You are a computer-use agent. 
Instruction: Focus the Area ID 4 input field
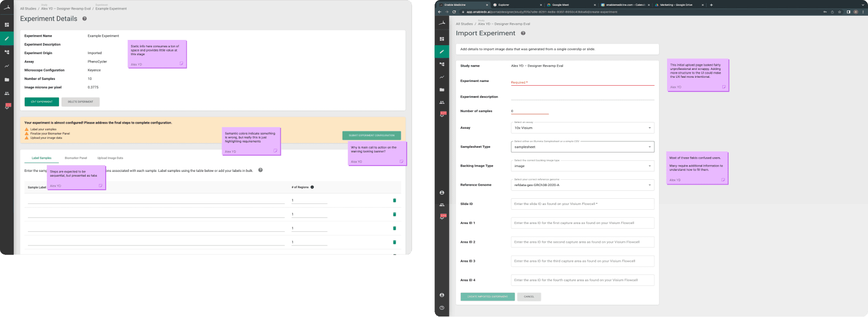[583, 280]
